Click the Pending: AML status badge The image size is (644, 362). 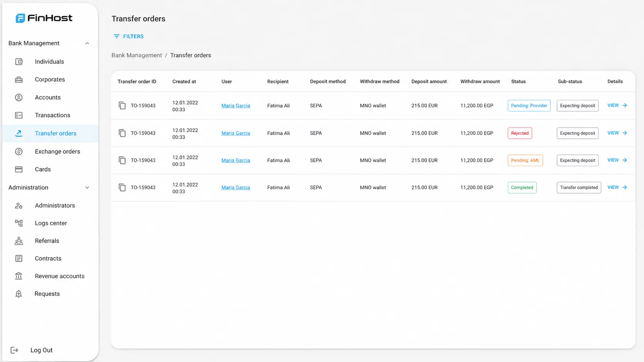tap(525, 160)
